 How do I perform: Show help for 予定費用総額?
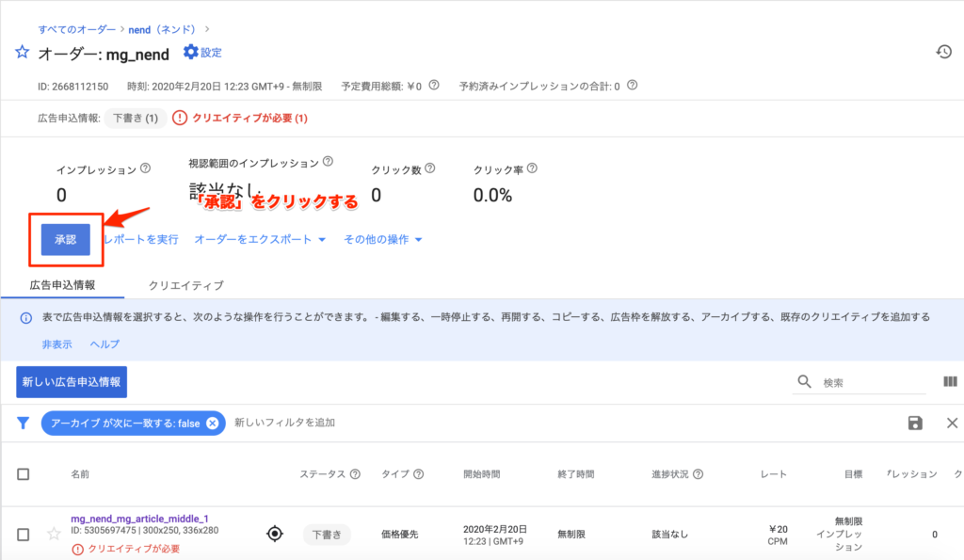point(434,86)
